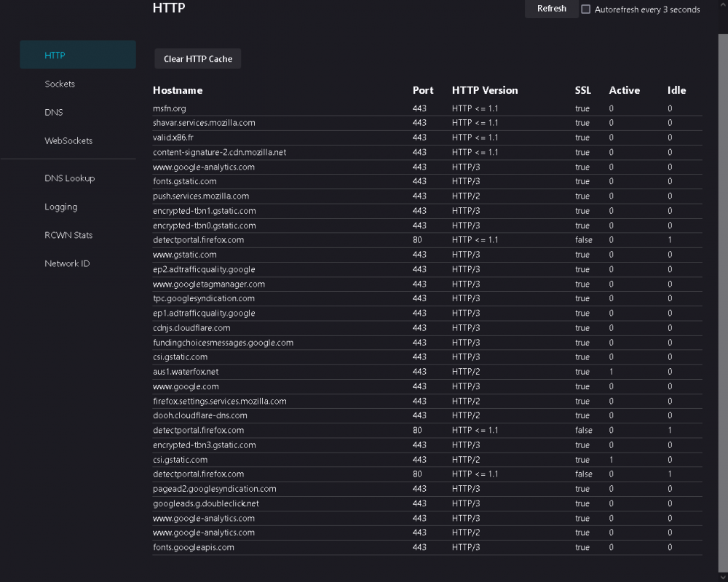Image resolution: width=728 pixels, height=582 pixels.
Task: Click the HTTP Version column header
Action: 485,91
